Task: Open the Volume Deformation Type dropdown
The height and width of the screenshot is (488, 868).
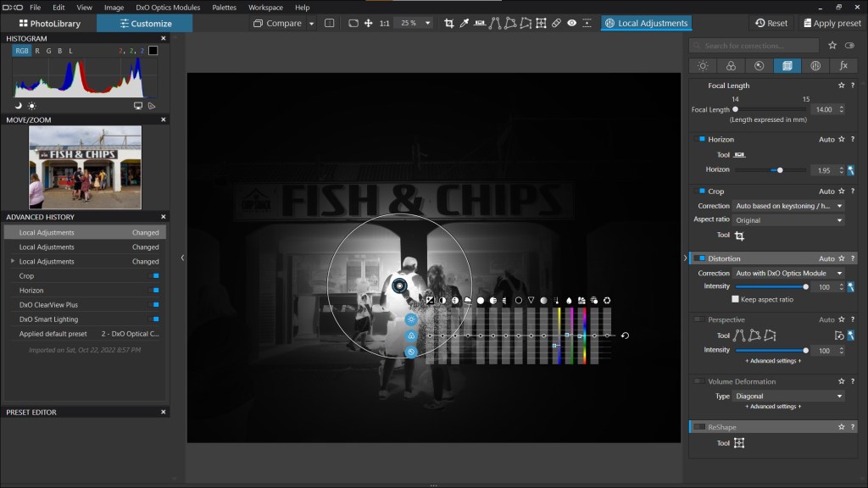Action: tap(789, 396)
